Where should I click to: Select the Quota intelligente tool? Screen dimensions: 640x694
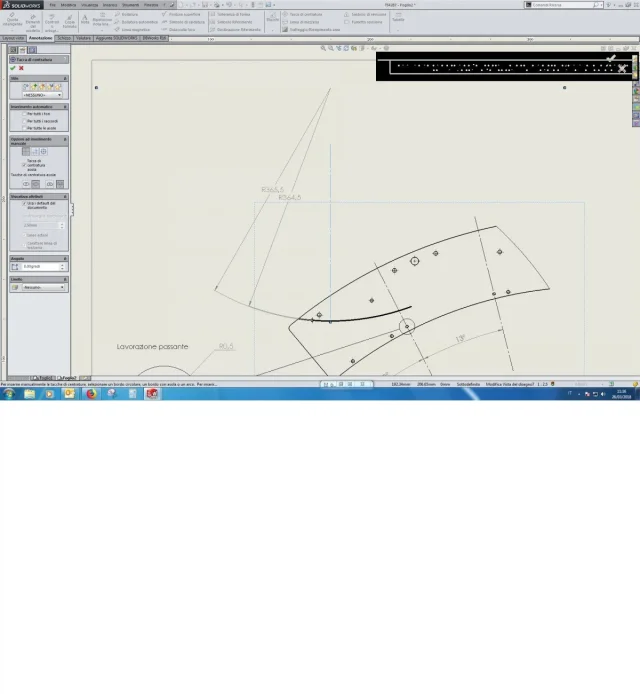click(12, 20)
